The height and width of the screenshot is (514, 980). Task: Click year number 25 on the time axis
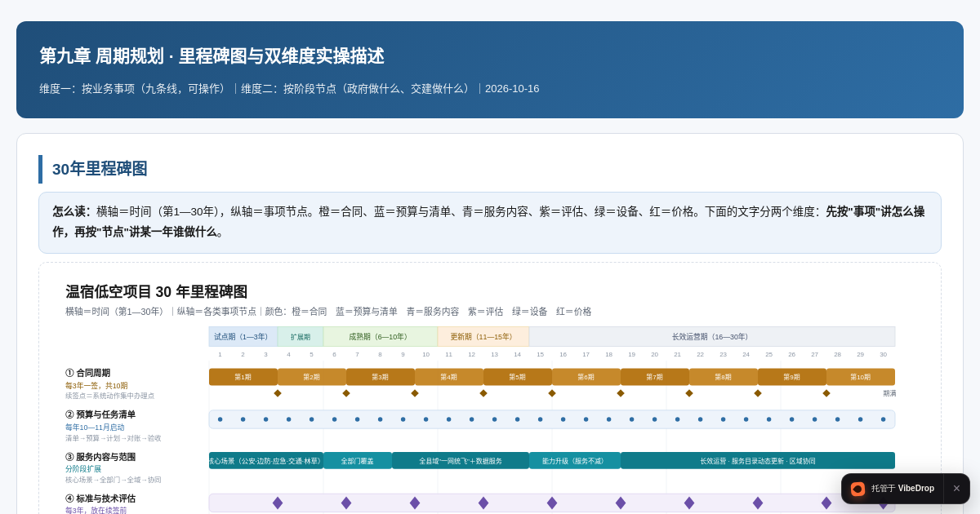click(x=768, y=355)
